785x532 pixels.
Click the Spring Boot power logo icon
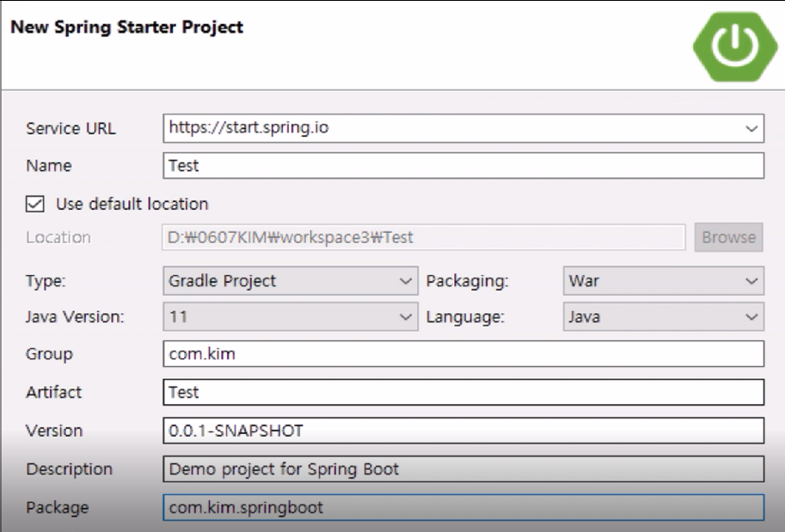point(735,46)
